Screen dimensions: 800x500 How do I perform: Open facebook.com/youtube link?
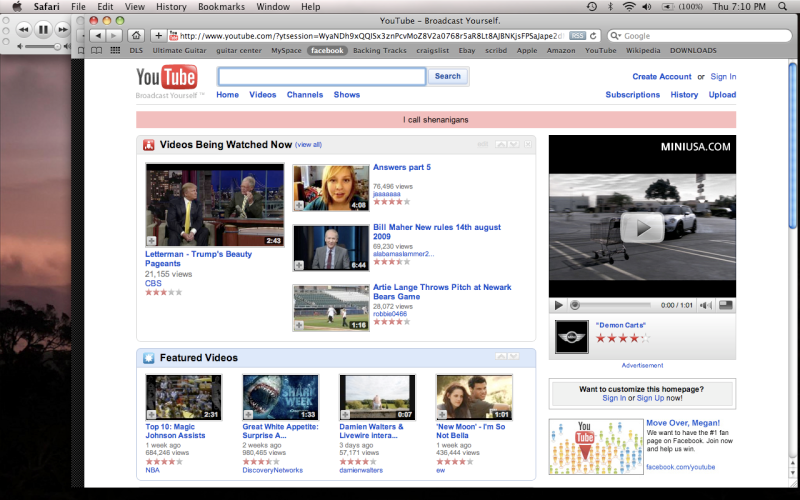point(681,467)
